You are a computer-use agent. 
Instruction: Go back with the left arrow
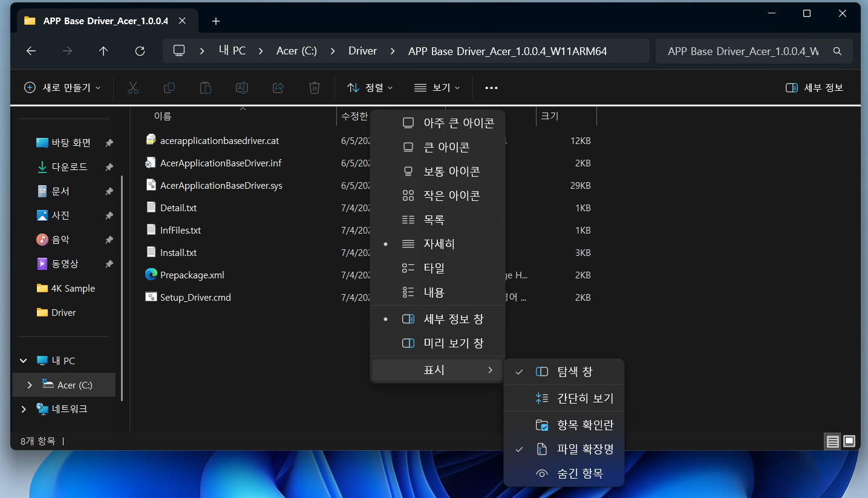tap(31, 51)
